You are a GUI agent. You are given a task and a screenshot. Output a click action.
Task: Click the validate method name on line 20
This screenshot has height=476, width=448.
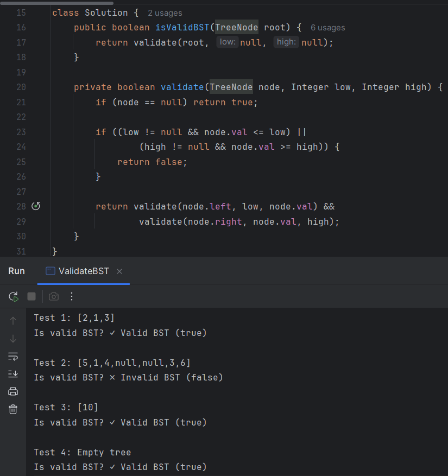click(182, 87)
